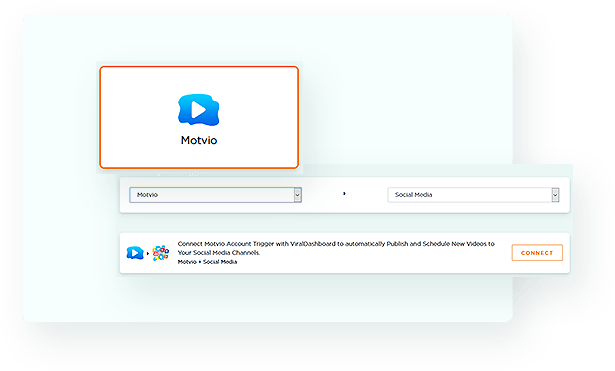The image size is (615, 371).
Task: Click the orange CONNECT button
Action: 537,253
